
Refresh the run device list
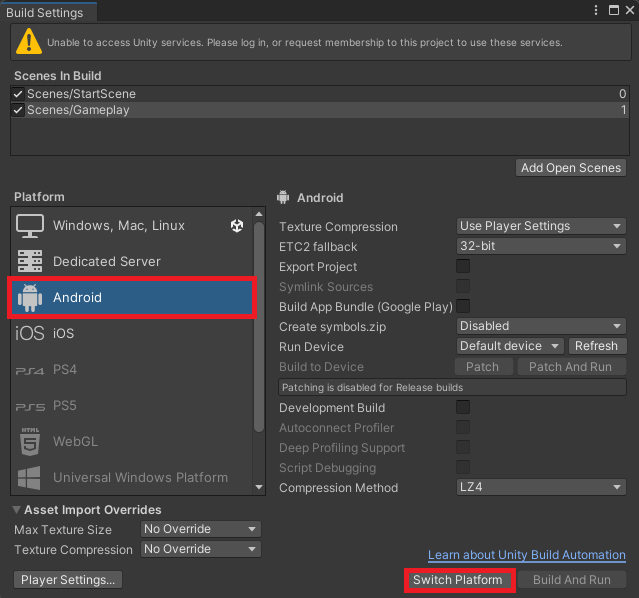tap(597, 346)
